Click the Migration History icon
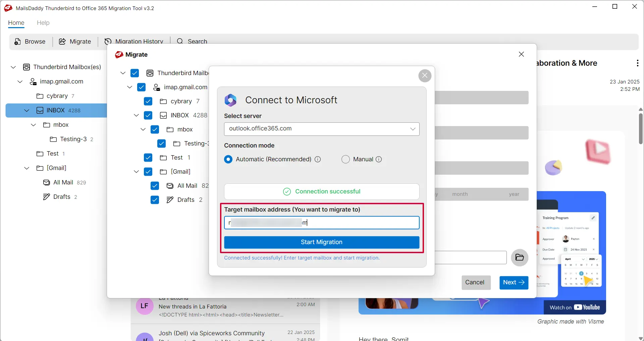Viewport: 644px width, 341px height. [x=108, y=42]
